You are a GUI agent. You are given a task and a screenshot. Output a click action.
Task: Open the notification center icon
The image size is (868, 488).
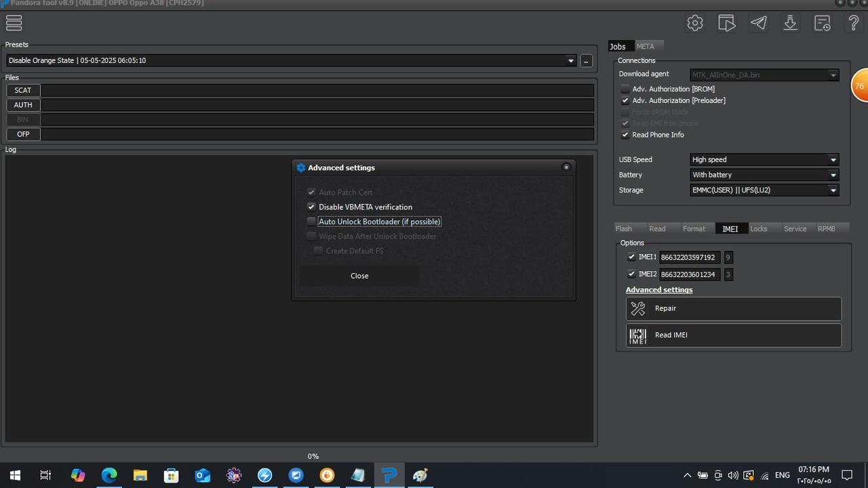[x=847, y=475]
